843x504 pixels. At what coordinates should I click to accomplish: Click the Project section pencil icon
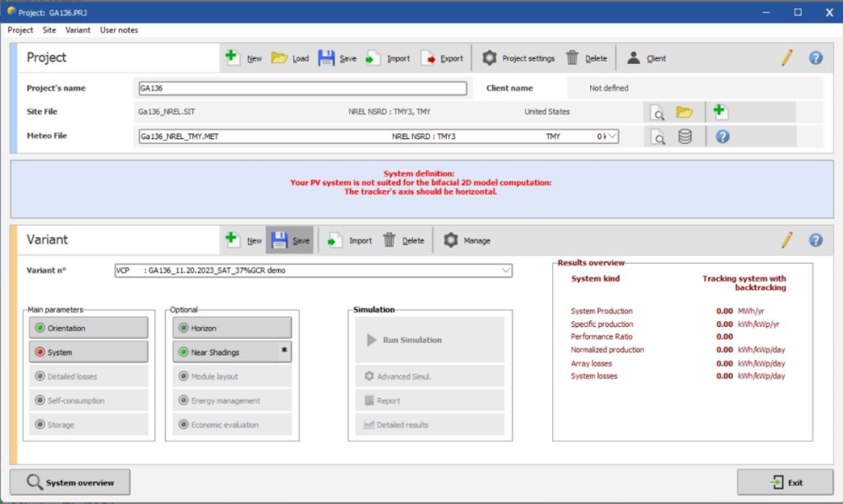pyautogui.click(x=787, y=58)
